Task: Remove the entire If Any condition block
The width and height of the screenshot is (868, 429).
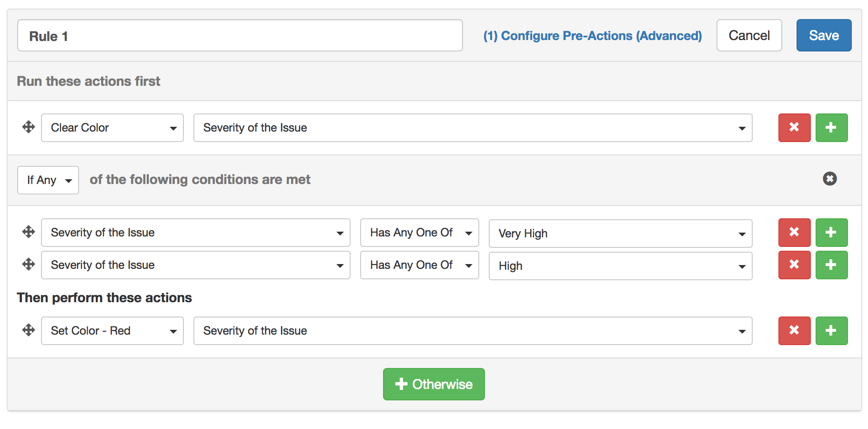Action: 829,179
